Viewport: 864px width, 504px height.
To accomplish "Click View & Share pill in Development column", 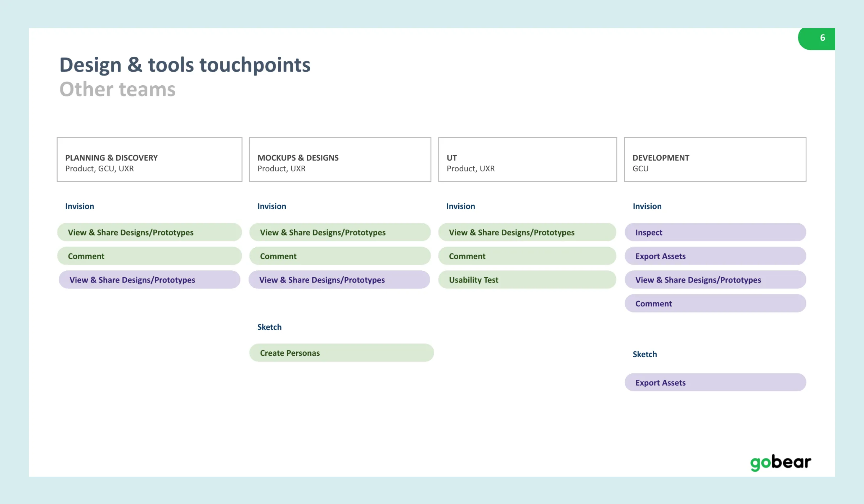I will [715, 280].
